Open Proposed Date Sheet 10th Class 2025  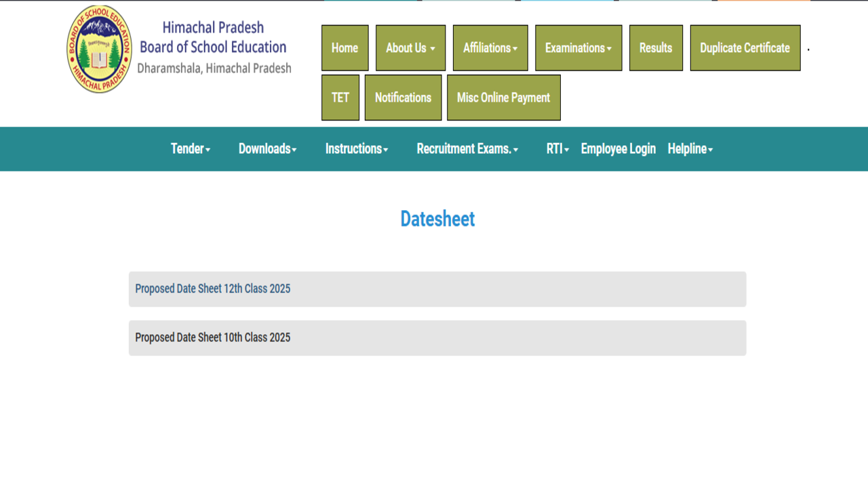[212, 338]
